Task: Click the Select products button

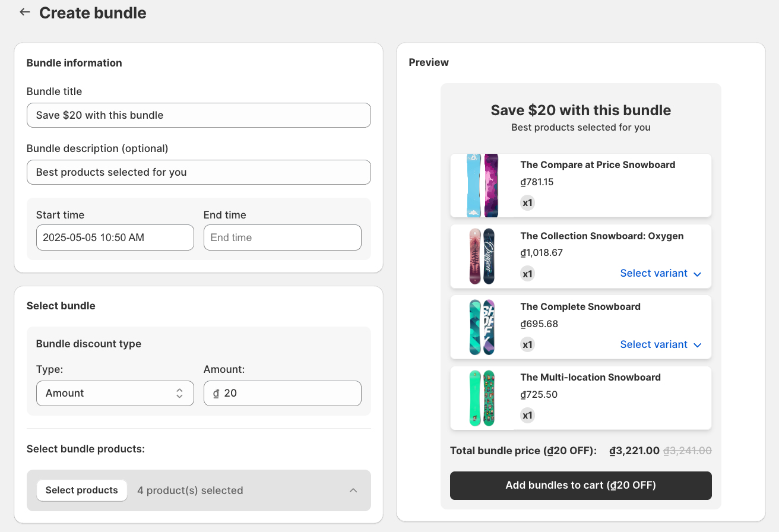Action: (x=82, y=490)
